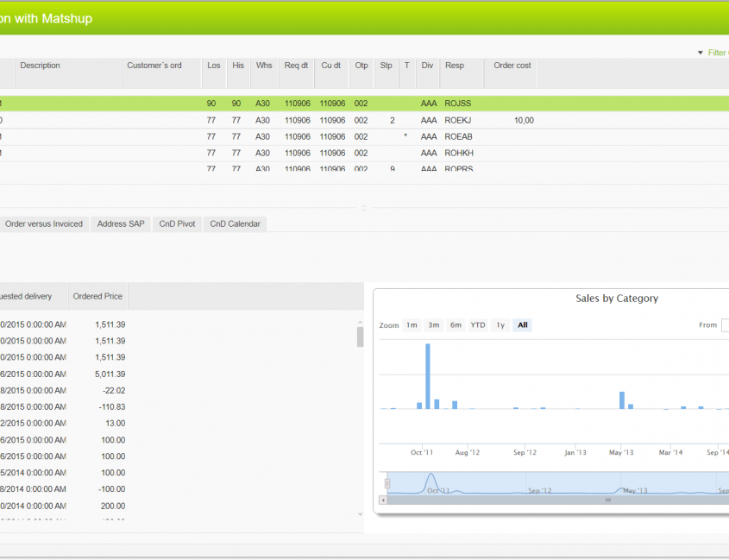The image size is (729, 560).
Task: Click the grid scrollbar up arrow
Action: click(x=360, y=323)
